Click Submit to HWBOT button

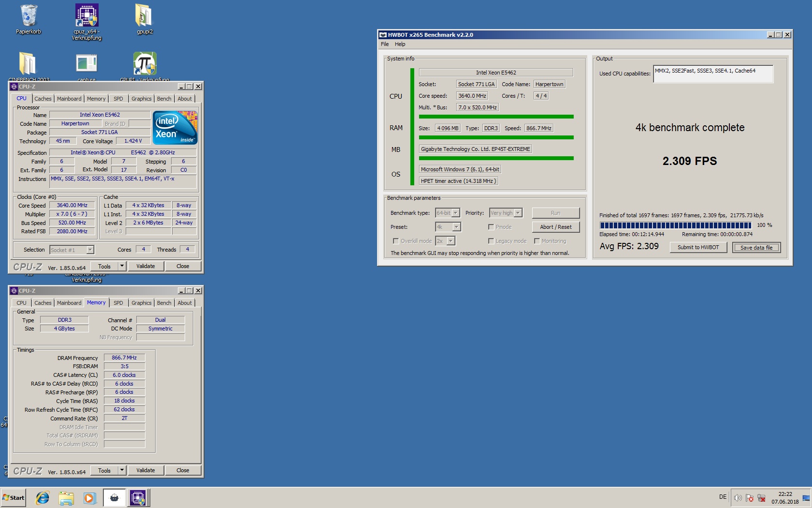pyautogui.click(x=698, y=247)
